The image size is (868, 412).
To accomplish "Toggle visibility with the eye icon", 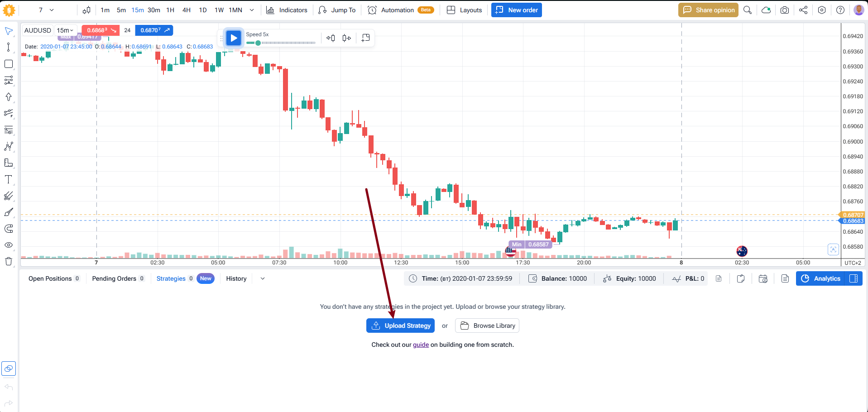I will [8, 245].
